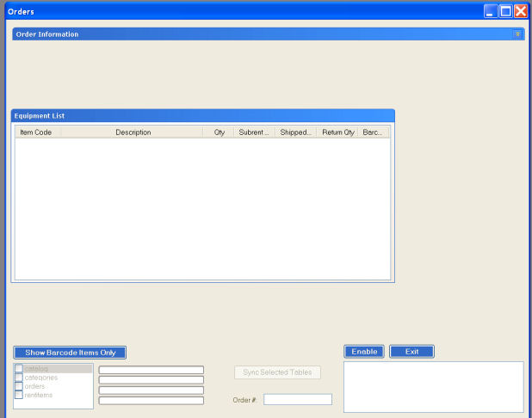
Task: Sort by Description column header
Action: tap(133, 132)
